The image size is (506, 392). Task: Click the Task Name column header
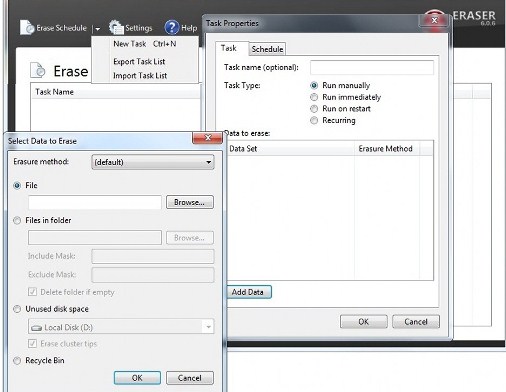click(x=116, y=92)
